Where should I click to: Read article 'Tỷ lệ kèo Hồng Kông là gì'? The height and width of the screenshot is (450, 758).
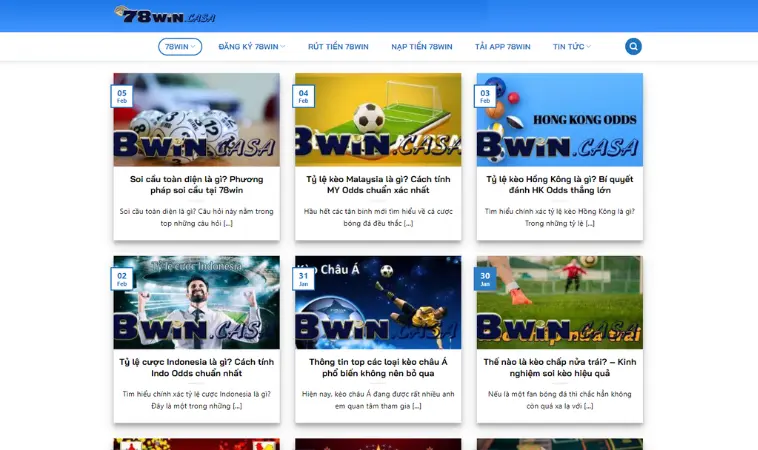560,184
